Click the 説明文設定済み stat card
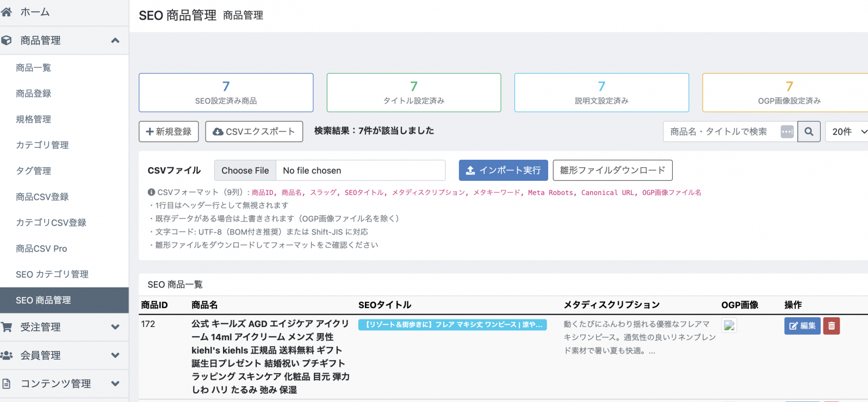Image resolution: width=868 pixels, height=402 pixels. pos(602,93)
